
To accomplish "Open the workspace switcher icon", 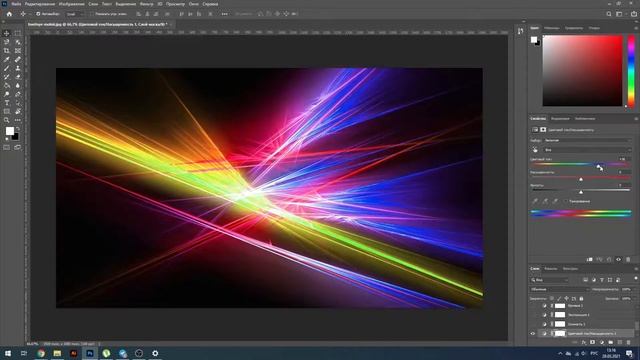I will point(619,14).
